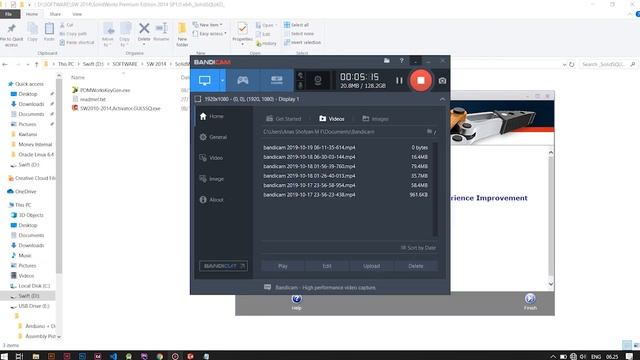Image resolution: width=640 pixels, height=360 pixels.
Task: Select bandicam 2019-10-18 01-26-40-013.mp4
Action: coord(346,176)
